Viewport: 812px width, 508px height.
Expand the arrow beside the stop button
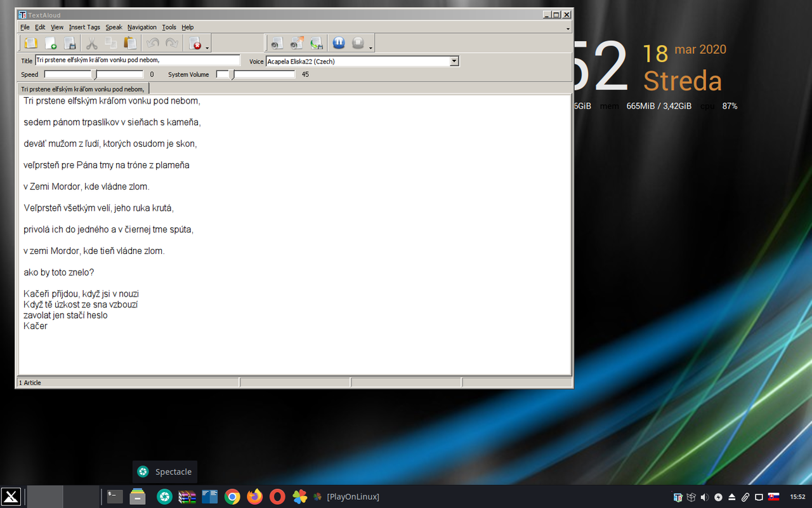click(x=370, y=48)
